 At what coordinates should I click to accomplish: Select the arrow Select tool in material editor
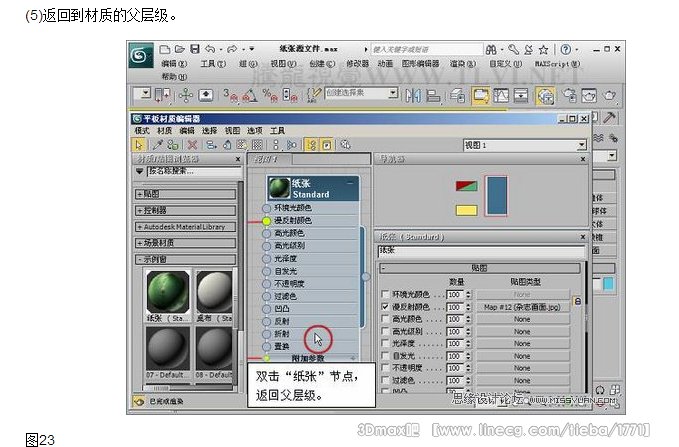click(139, 145)
